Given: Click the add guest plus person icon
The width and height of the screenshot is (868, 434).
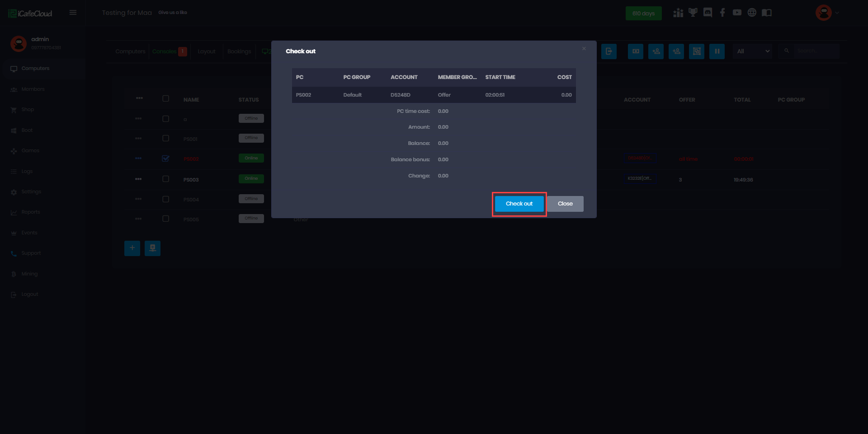Looking at the screenshot, I should (676, 51).
